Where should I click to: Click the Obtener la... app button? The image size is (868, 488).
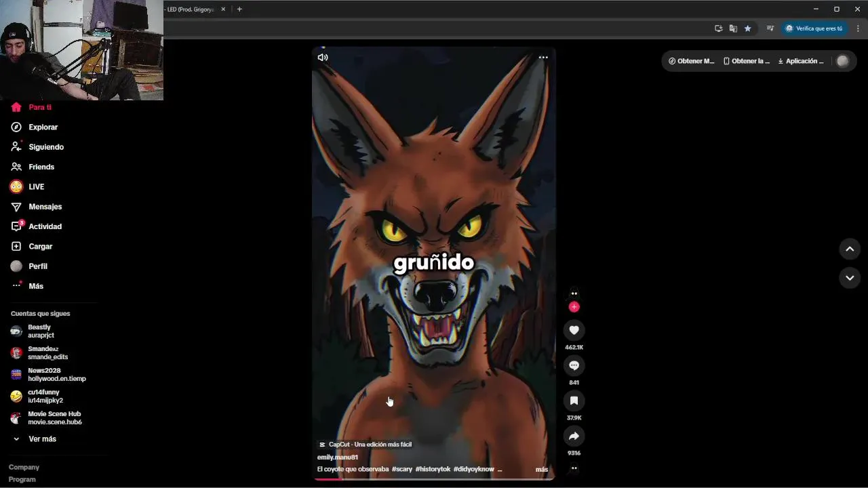(747, 61)
